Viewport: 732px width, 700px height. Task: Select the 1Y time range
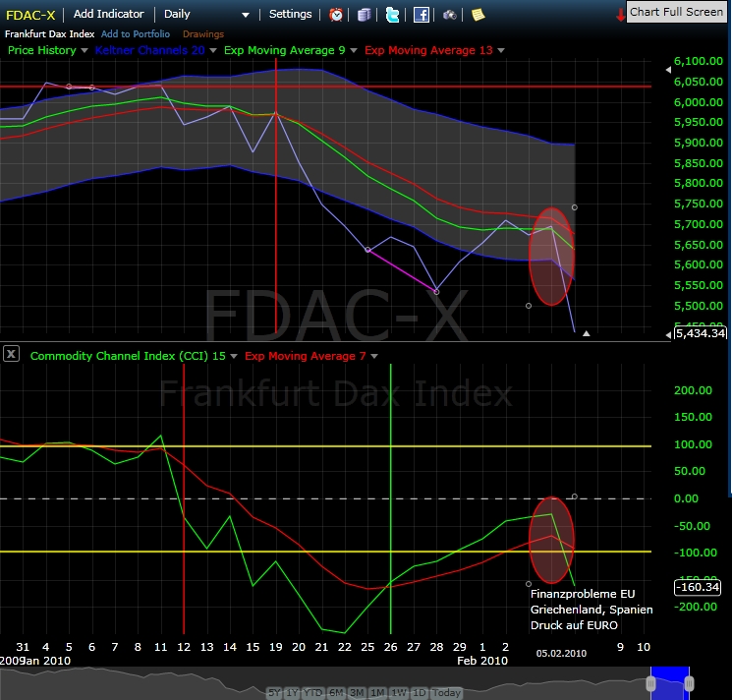pos(292,692)
